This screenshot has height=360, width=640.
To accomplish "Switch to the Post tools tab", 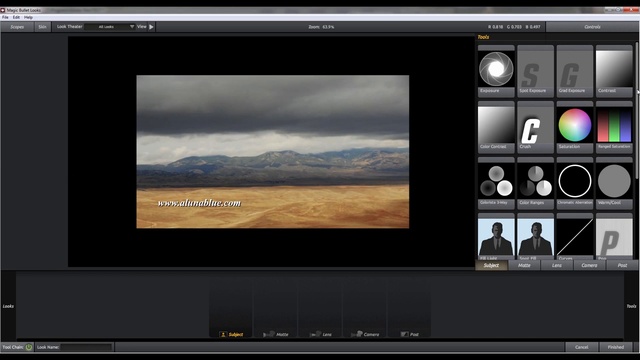I will tap(622, 265).
